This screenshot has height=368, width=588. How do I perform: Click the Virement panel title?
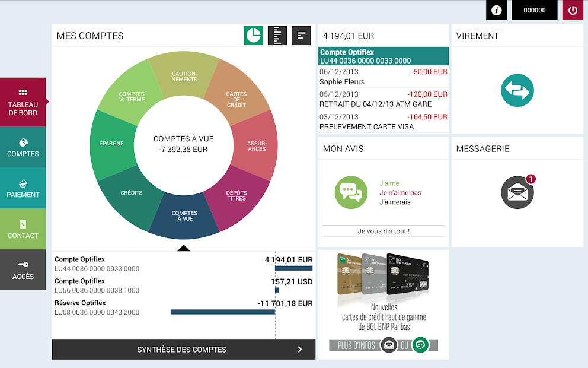coord(477,36)
